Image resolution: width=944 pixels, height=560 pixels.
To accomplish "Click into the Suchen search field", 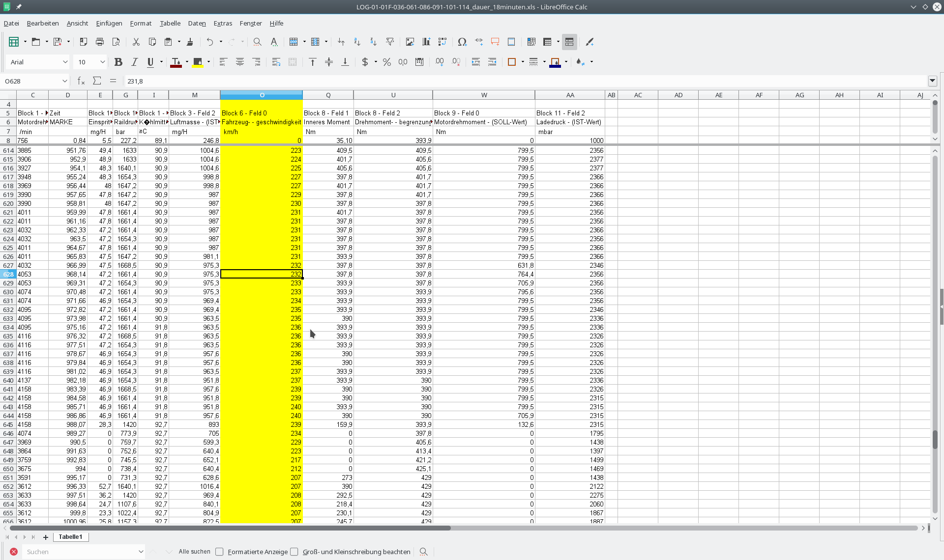I will (x=80, y=552).
